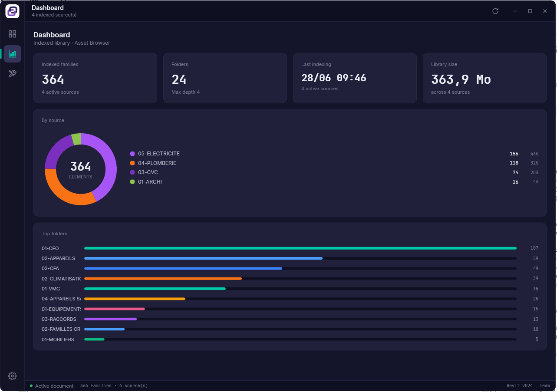Click the 107 count for 01-CFO

coord(534,248)
